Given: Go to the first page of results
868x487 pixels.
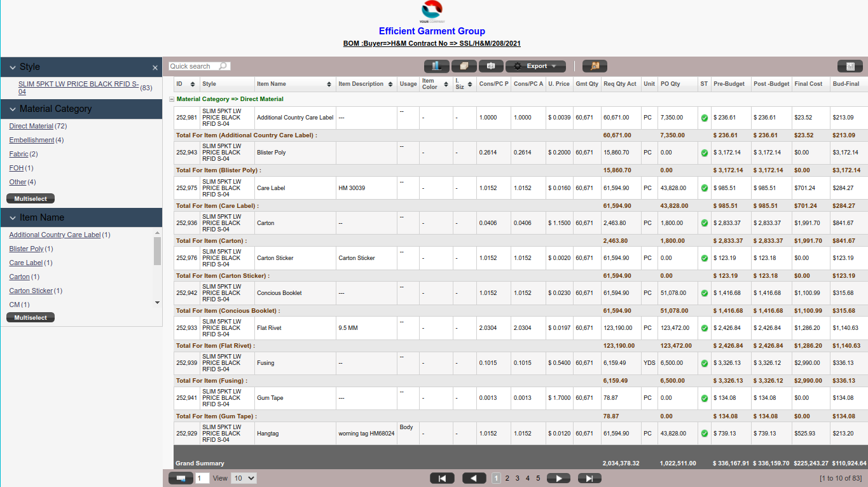Looking at the screenshot, I should (x=442, y=478).
